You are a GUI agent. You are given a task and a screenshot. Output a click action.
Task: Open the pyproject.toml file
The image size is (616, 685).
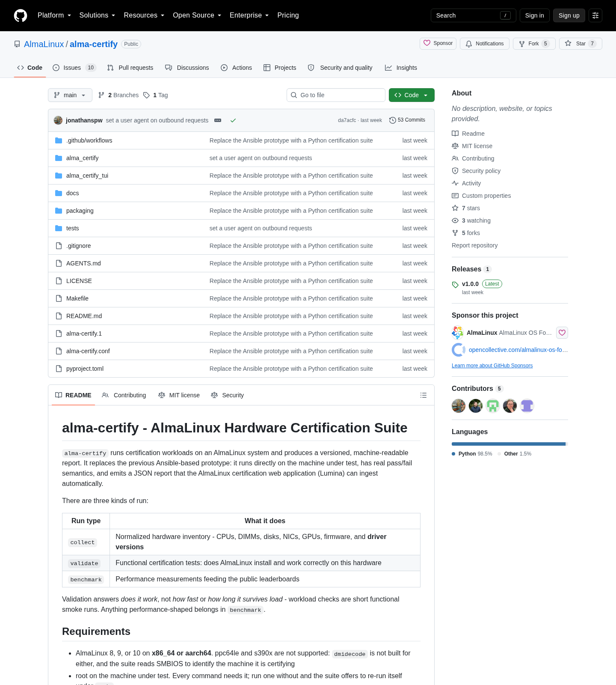point(85,369)
